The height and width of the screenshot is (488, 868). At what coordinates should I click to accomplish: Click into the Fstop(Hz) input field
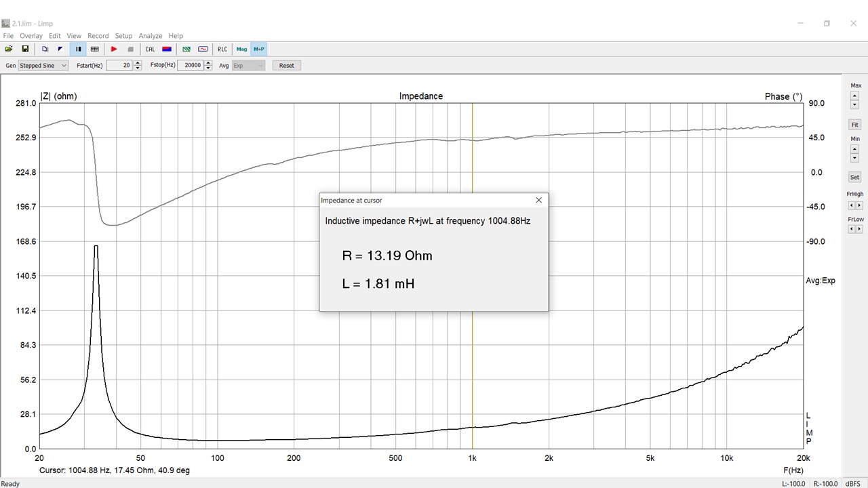pos(189,66)
